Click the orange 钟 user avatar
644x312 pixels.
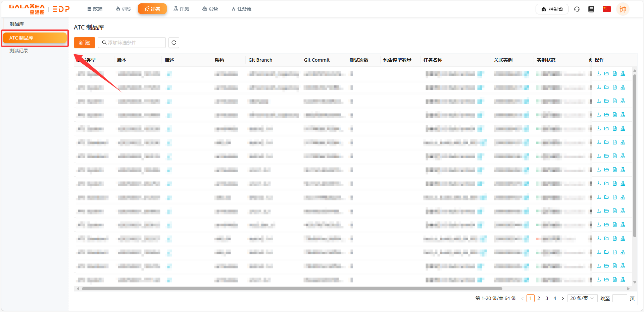(x=623, y=9)
